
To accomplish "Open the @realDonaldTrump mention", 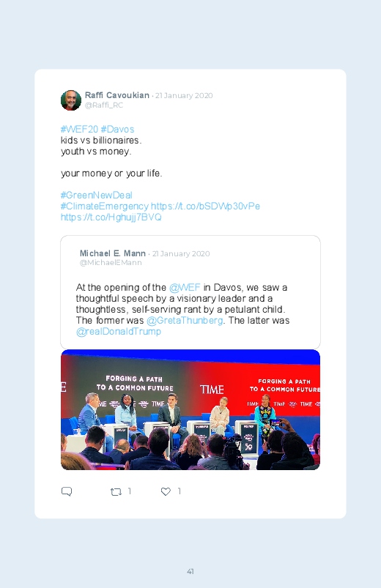I will click(x=119, y=332).
